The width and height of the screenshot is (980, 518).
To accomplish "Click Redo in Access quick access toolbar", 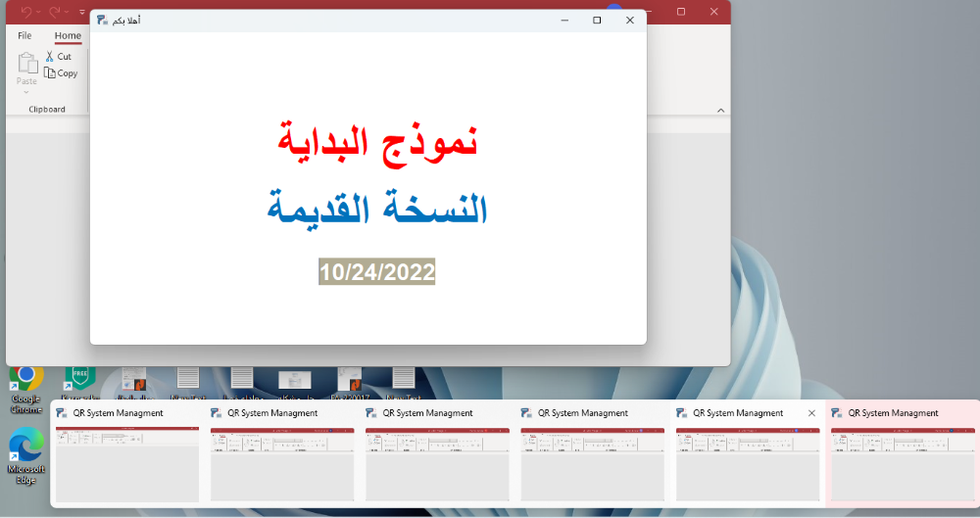I will click(x=54, y=12).
